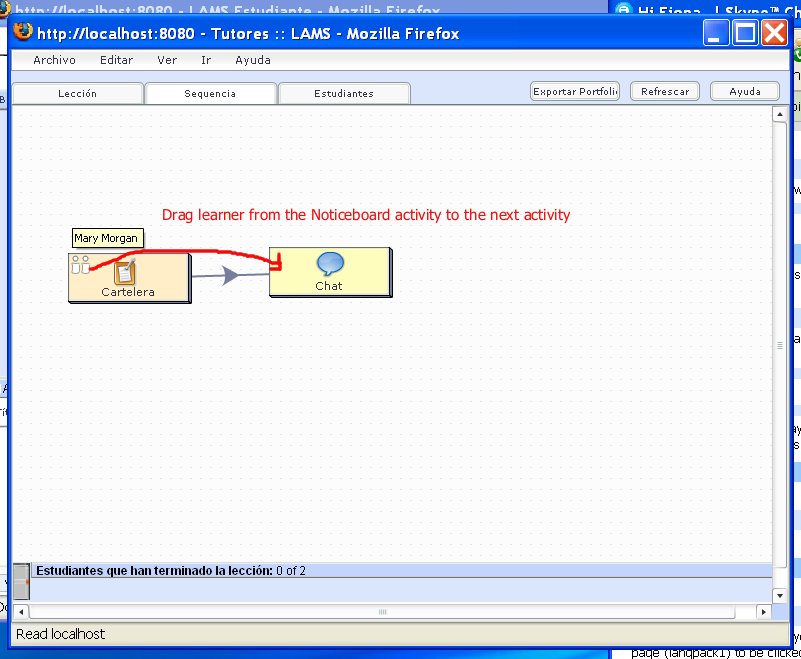Maximize the Firefox window

[x=745, y=33]
